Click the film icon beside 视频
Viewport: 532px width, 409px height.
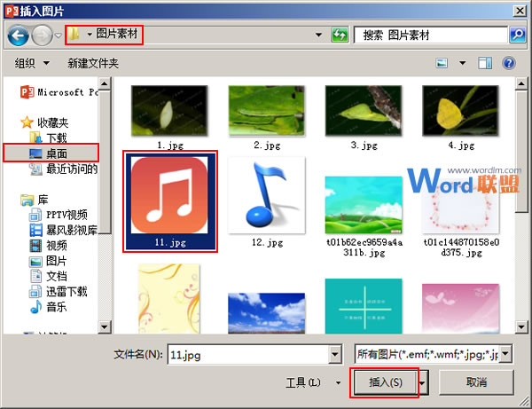tap(35, 246)
